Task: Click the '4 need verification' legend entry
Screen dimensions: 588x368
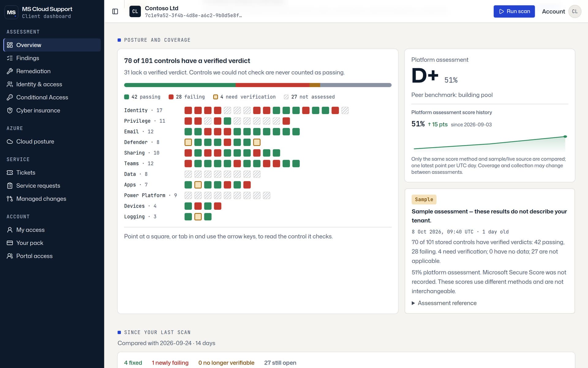Action: pyautogui.click(x=244, y=97)
